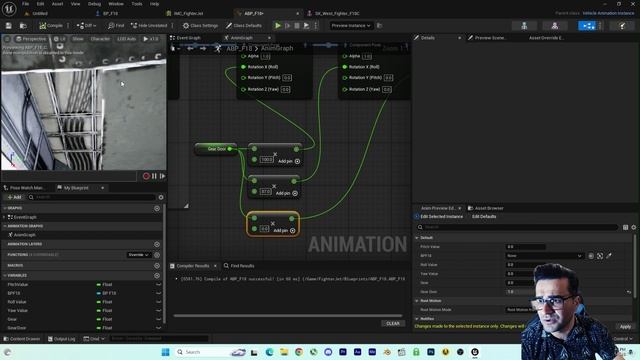This screenshot has height=360, width=640.
Task: Toggle visibility eye for BPF18 variable
Action: pos(158,293)
